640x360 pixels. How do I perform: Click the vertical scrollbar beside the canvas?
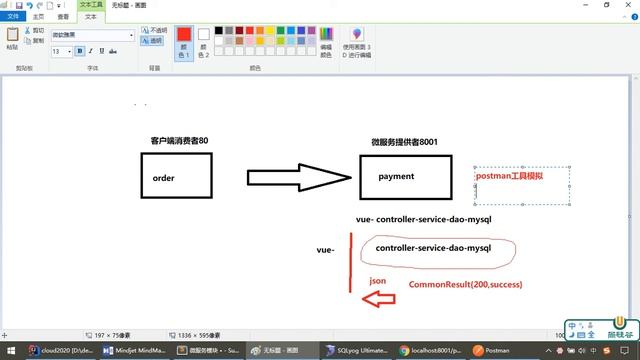636,202
